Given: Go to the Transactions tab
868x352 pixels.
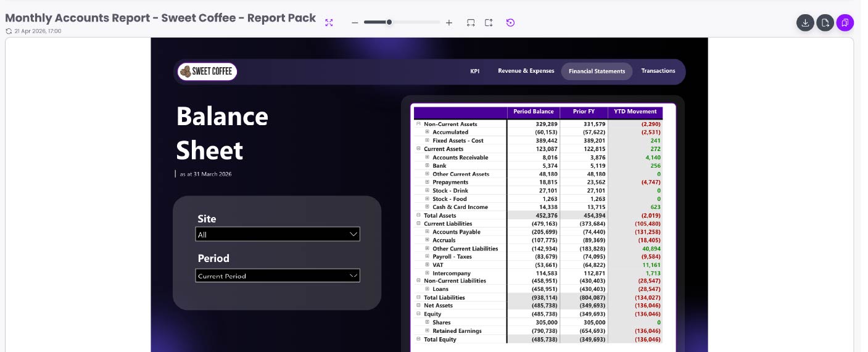Looking at the screenshot, I should pos(658,72).
